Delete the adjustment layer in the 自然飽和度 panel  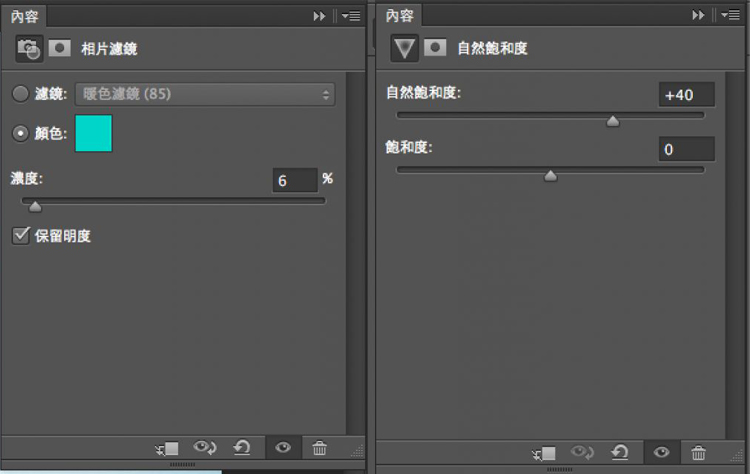pos(698,452)
